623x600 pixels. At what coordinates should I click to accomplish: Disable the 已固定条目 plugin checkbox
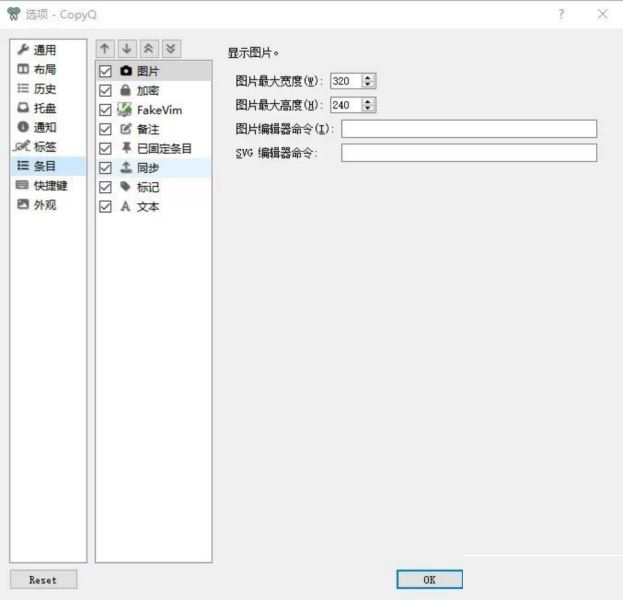click(105, 149)
